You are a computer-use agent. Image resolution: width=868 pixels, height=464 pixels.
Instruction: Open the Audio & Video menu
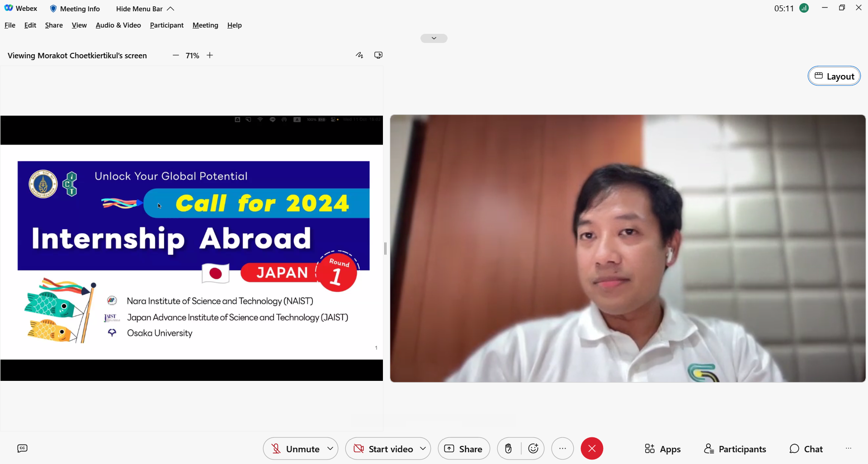[x=118, y=25]
